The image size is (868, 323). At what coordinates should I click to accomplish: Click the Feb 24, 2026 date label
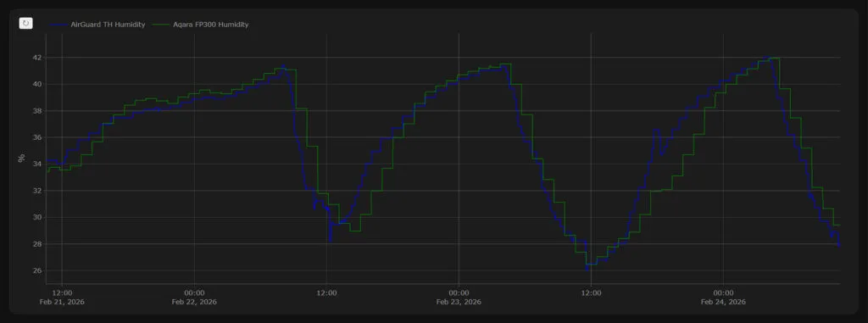(724, 302)
